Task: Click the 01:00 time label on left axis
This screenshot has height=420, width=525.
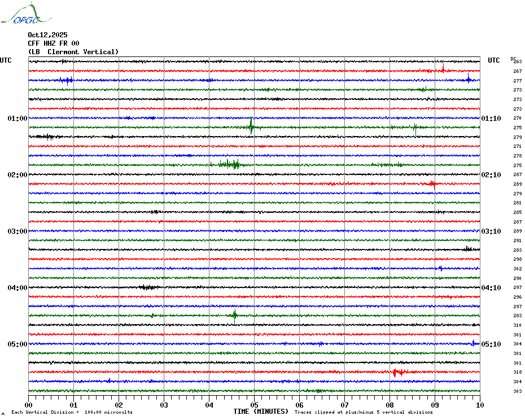Action: pyautogui.click(x=17, y=119)
